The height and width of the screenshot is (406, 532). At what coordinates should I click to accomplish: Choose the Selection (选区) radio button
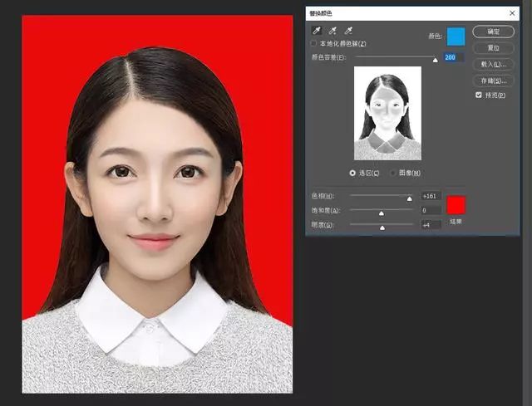353,173
